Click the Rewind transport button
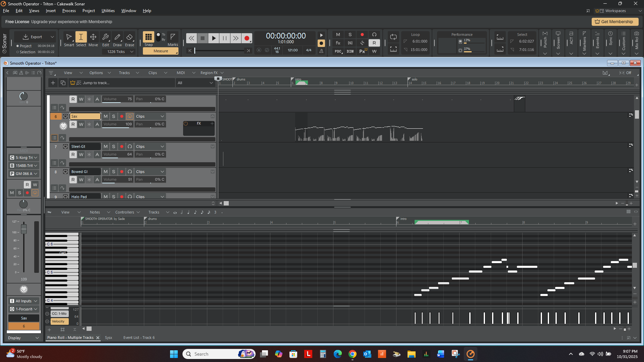The width and height of the screenshot is (644, 362). [191, 38]
